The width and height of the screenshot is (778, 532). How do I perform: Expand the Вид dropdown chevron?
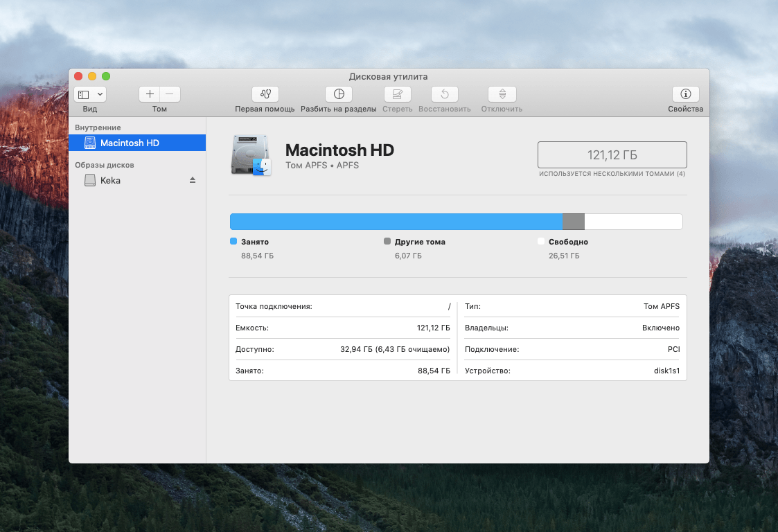tap(100, 94)
